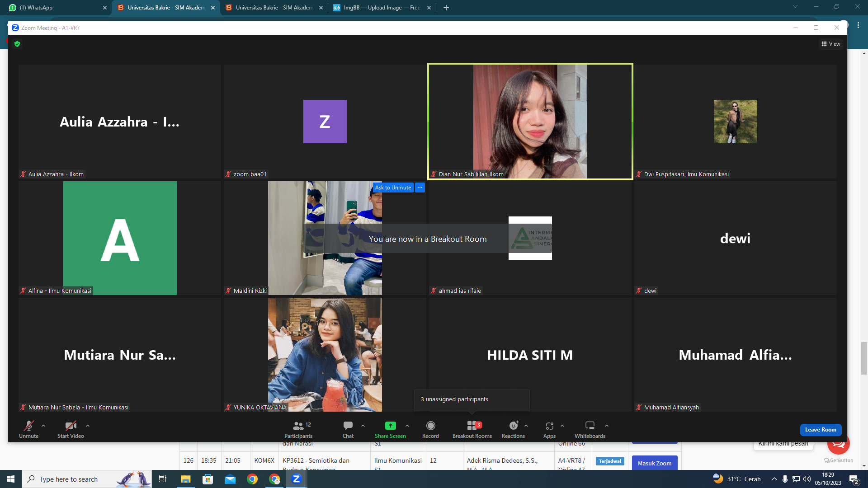Screen dimensions: 868x488
Task: Open more options on Maldini Rizki tile
Action: pyautogui.click(x=420, y=188)
